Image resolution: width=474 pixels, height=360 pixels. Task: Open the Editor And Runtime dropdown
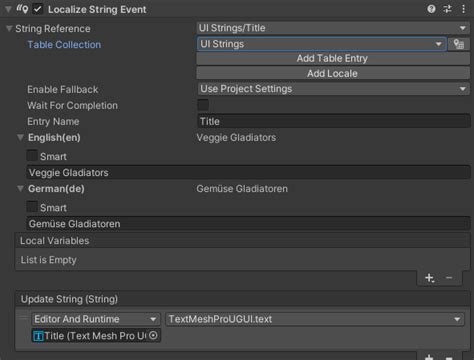coord(96,319)
